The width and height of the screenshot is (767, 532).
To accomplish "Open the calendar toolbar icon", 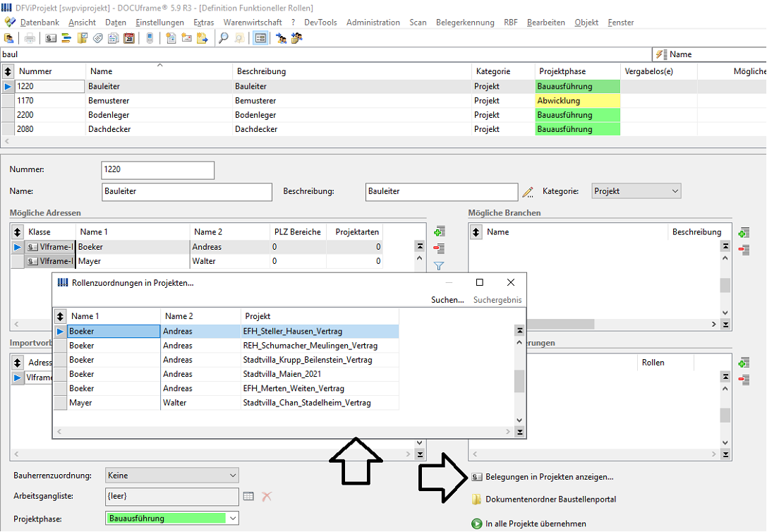I will click(x=129, y=38).
